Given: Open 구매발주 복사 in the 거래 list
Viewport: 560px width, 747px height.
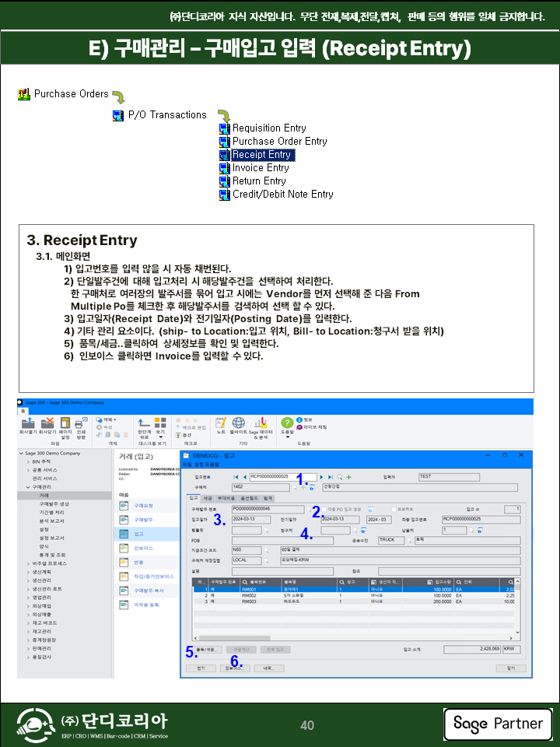Looking at the screenshot, I should [x=149, y=591].
